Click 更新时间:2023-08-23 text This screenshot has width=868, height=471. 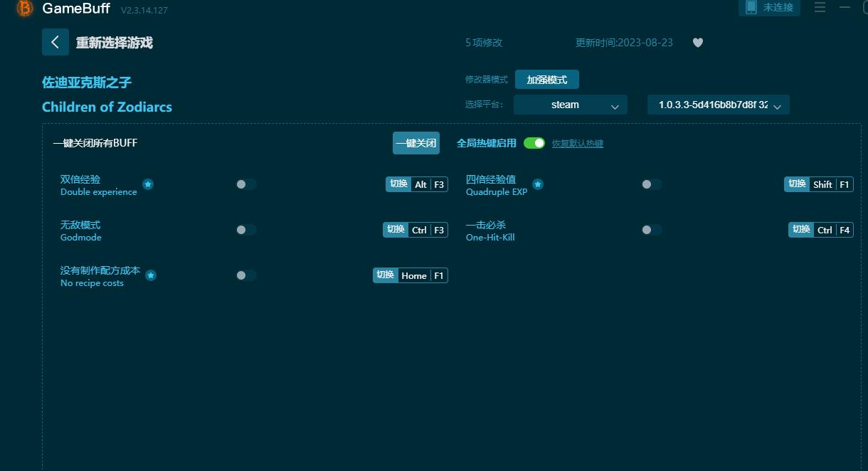(624, 43)
